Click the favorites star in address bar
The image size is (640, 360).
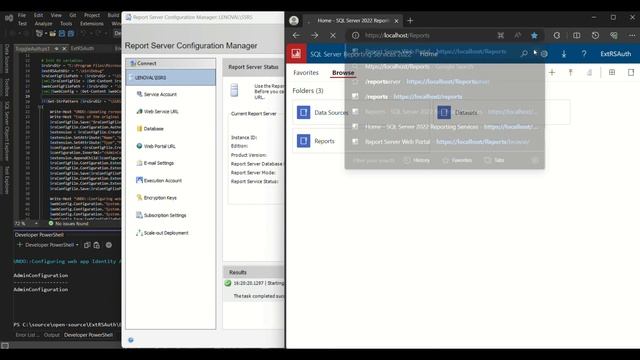(x=534, y=36)
